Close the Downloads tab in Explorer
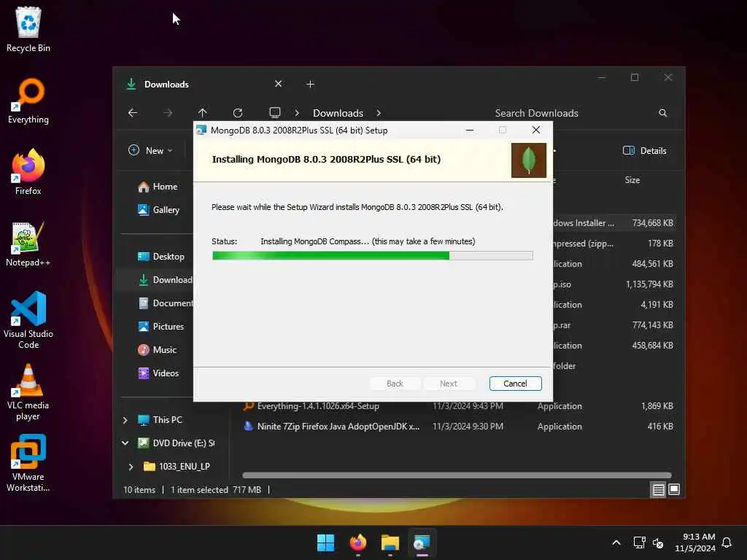Viewport: 747px width, 560px height. coord(279,84)
